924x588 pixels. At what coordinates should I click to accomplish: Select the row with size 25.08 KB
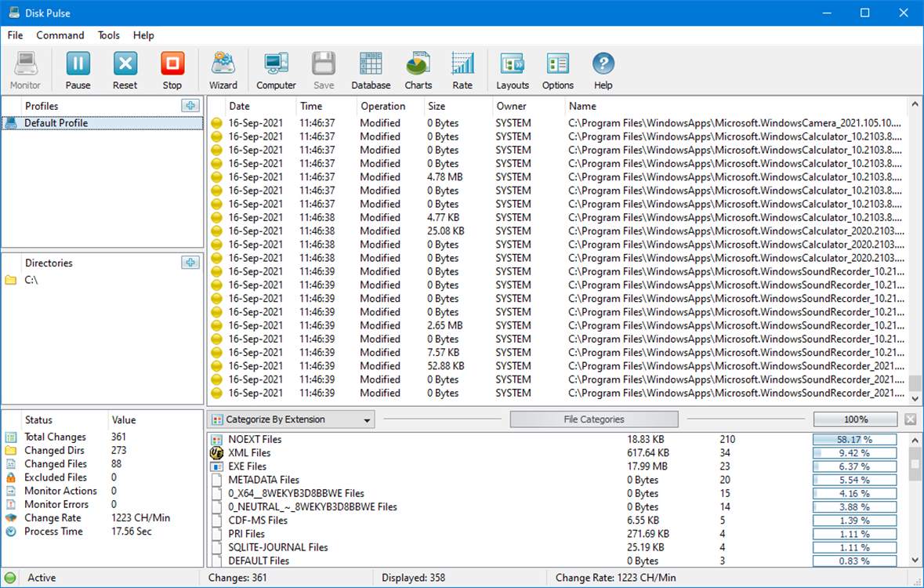558,231
